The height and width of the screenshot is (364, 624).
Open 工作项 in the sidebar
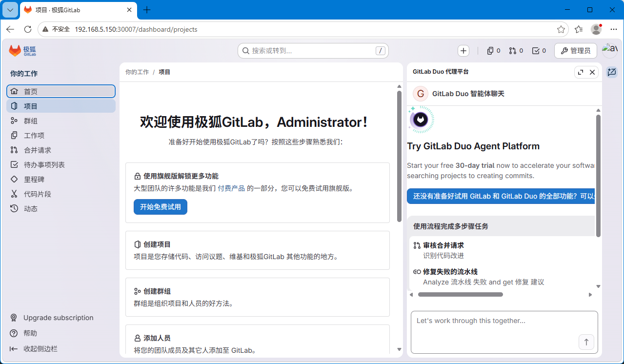click(61, 135)
